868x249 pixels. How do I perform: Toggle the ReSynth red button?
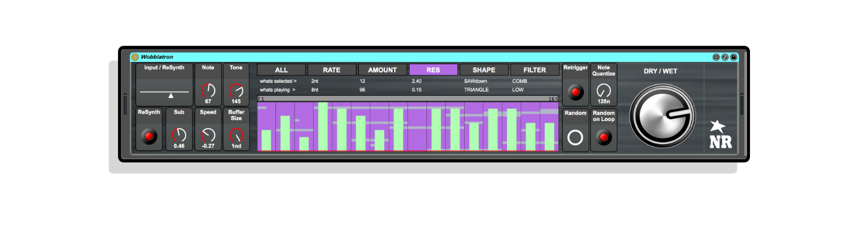pyautogui.click(x=150, y=137)
